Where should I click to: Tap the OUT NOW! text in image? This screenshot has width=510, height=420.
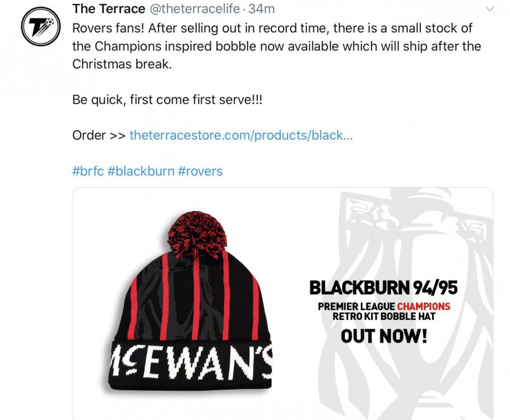coord(384,336)
